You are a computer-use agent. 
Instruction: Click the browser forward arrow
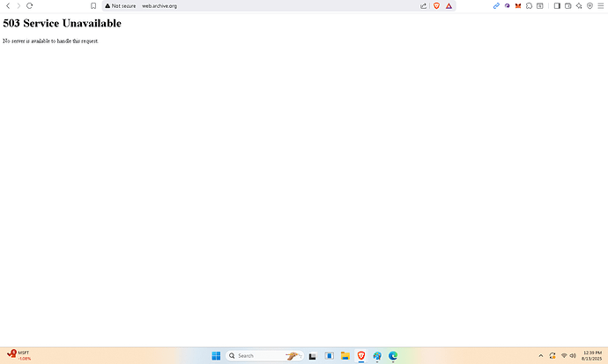(19, 5)
